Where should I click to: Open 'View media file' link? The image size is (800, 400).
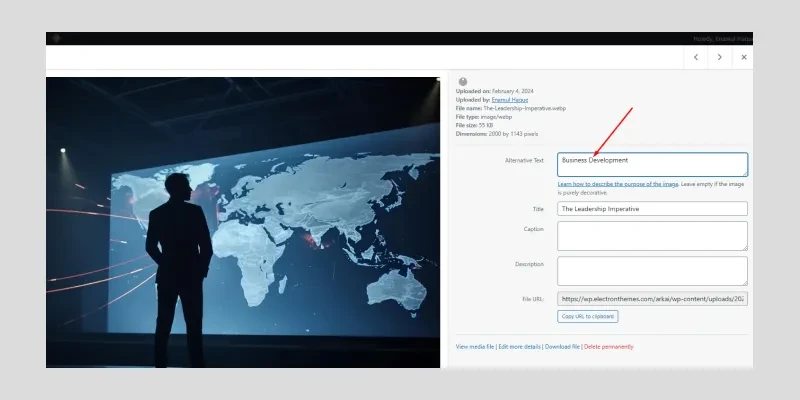[475, 347]
